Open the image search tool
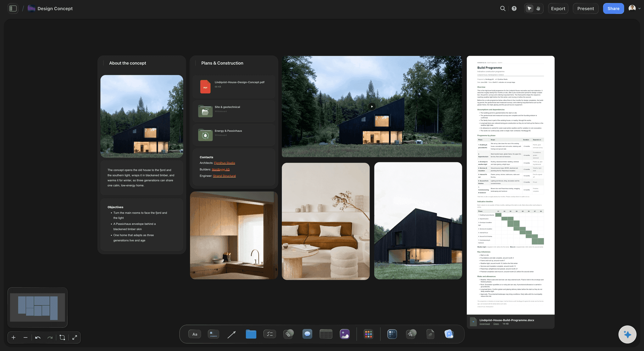644x351 pixels. tap(449, 334)
